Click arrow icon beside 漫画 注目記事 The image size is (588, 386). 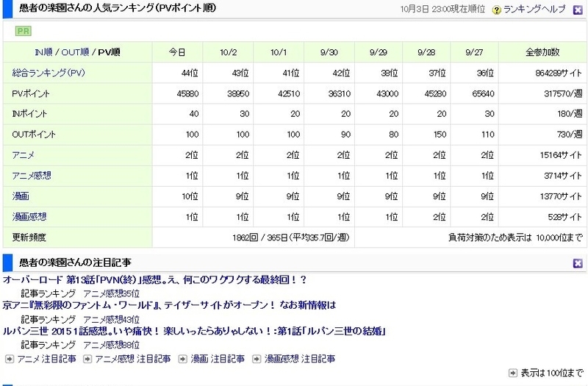(182, 359)
